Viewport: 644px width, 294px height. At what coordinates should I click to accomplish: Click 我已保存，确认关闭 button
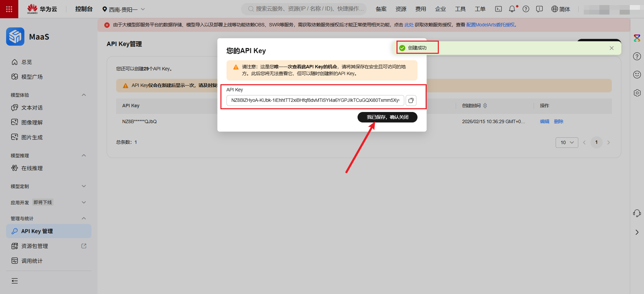387,117
